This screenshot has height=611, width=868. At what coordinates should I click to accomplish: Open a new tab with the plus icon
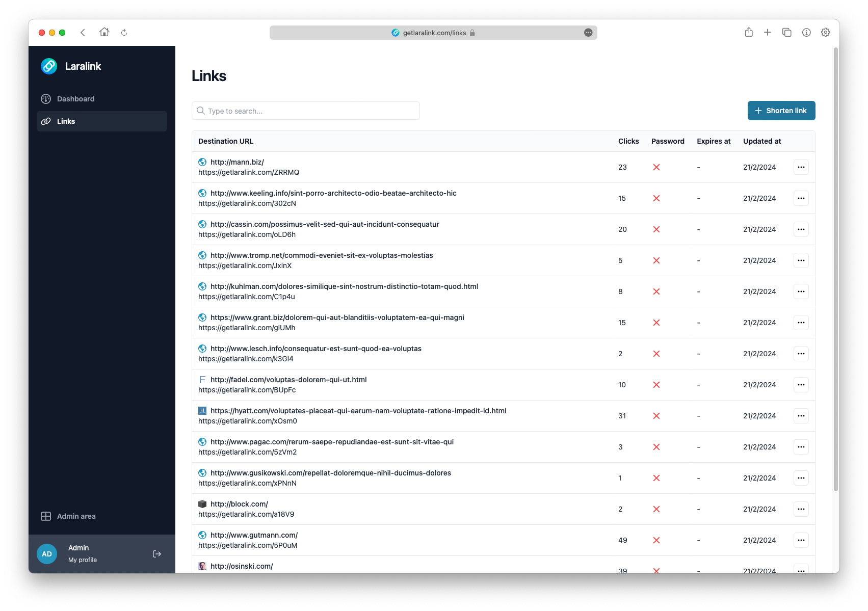pyautogui.click(x=768, y=33)
